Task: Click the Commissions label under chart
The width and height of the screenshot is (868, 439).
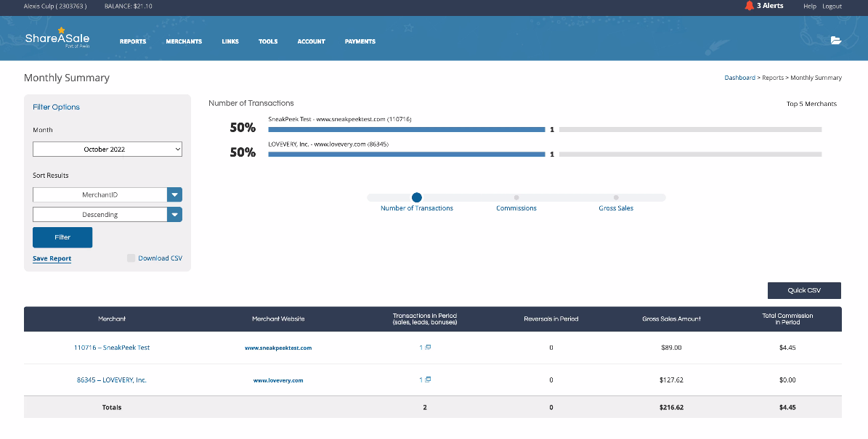Action: click(516, 208)
